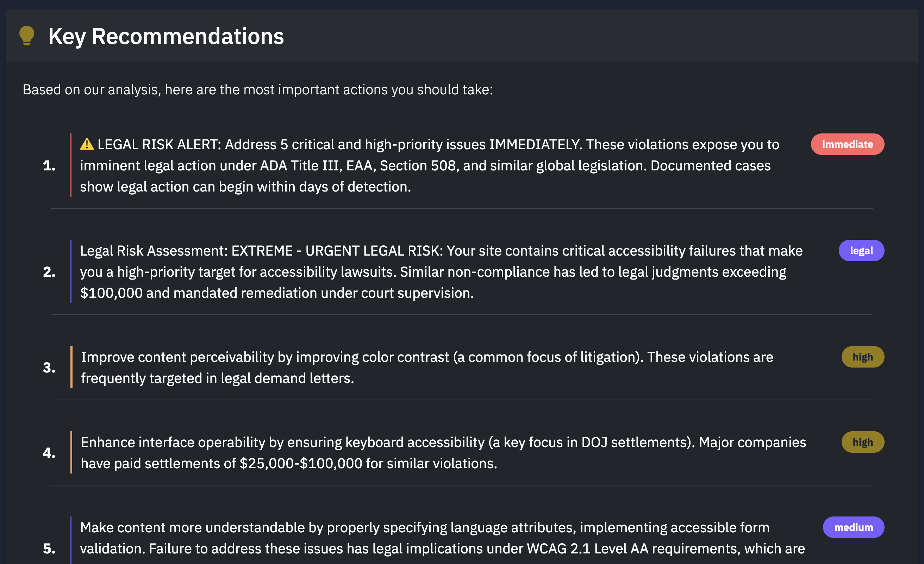
Task: Select the Legal Risk Assessment EXTREME recommendation
Action: tap(441, 272)
